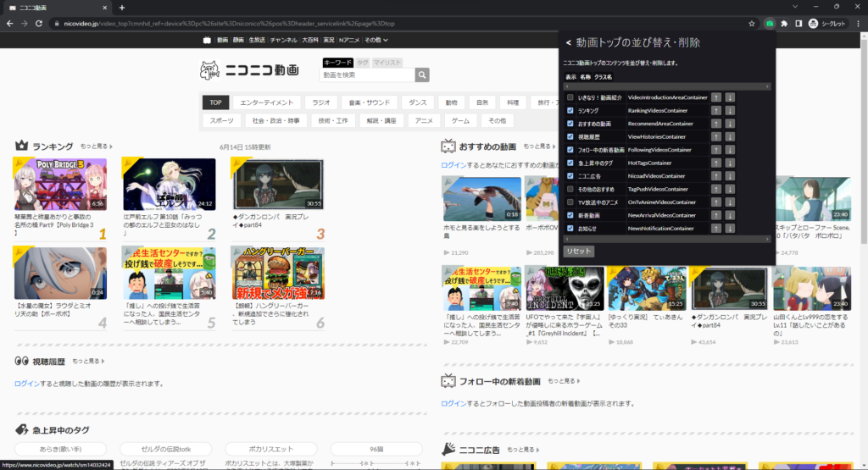The height and width of the screenshot is (470, 868).
Task: Move ニコニコ広告 row up
Action: [x=716, y=176]
